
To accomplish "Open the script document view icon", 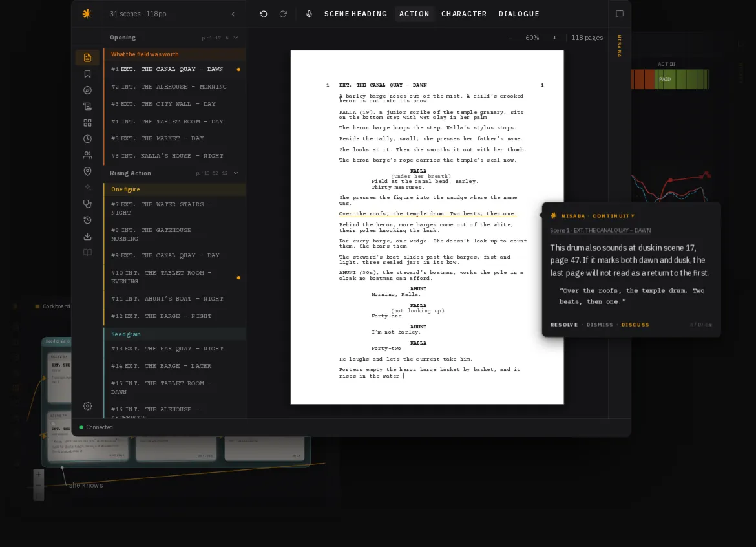I will click(x=87, y=58).
